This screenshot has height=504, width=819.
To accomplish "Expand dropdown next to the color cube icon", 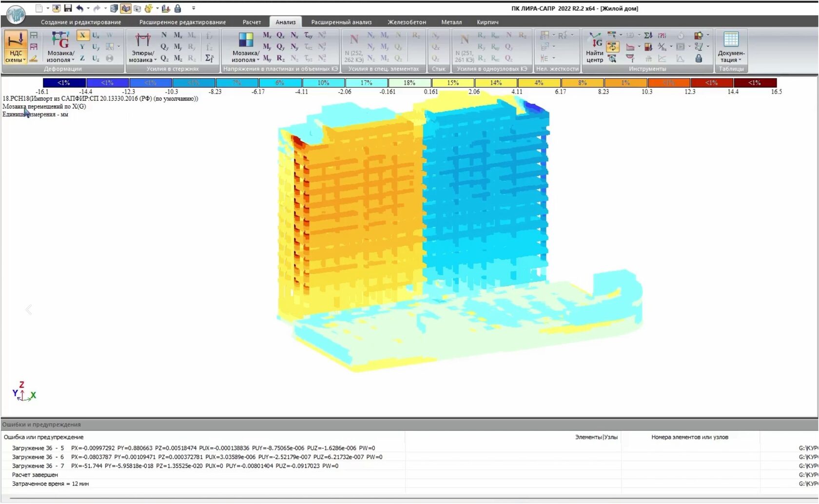I will tap(708, 35).
